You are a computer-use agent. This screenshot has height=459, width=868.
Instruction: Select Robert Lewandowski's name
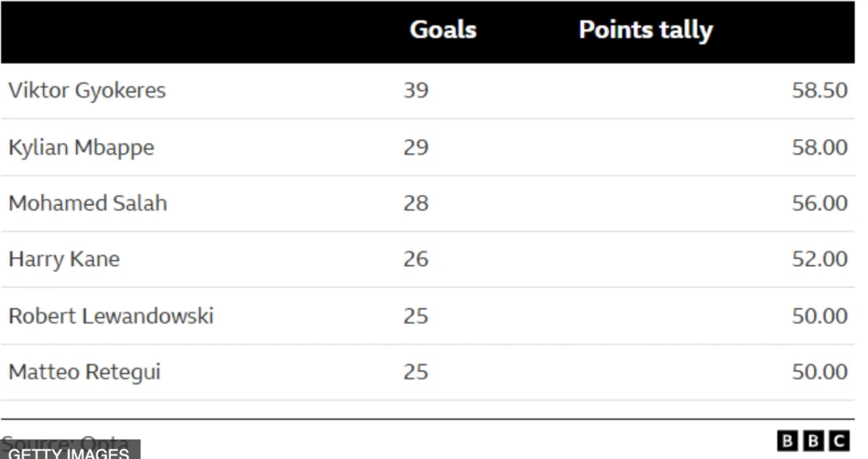(111, 316)
